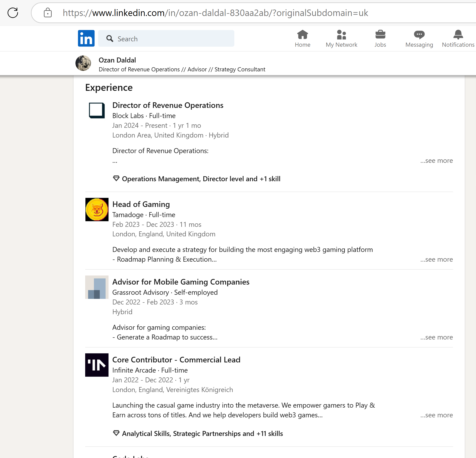Click 'London Area, United Kingdom · Hybrid' text
Screen dimensions: 476x458
[171, 135]
